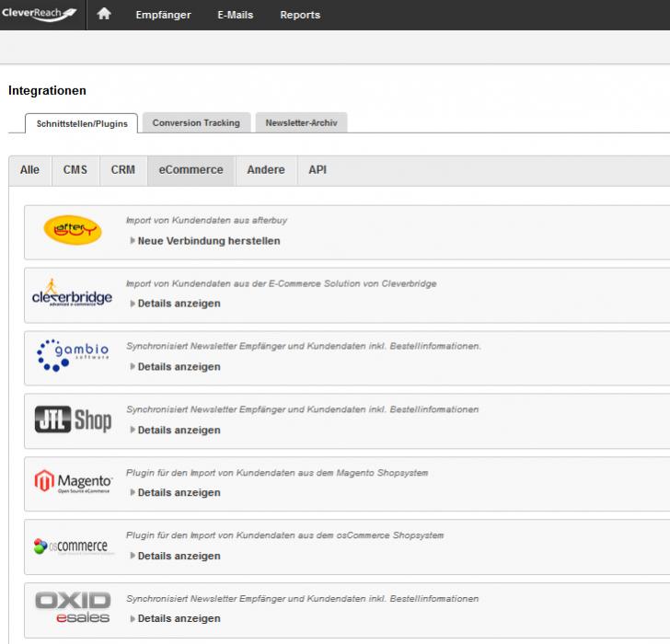Click the CleverReach logo
This screenshot has width=670, height=644.
tap(40, 14)
